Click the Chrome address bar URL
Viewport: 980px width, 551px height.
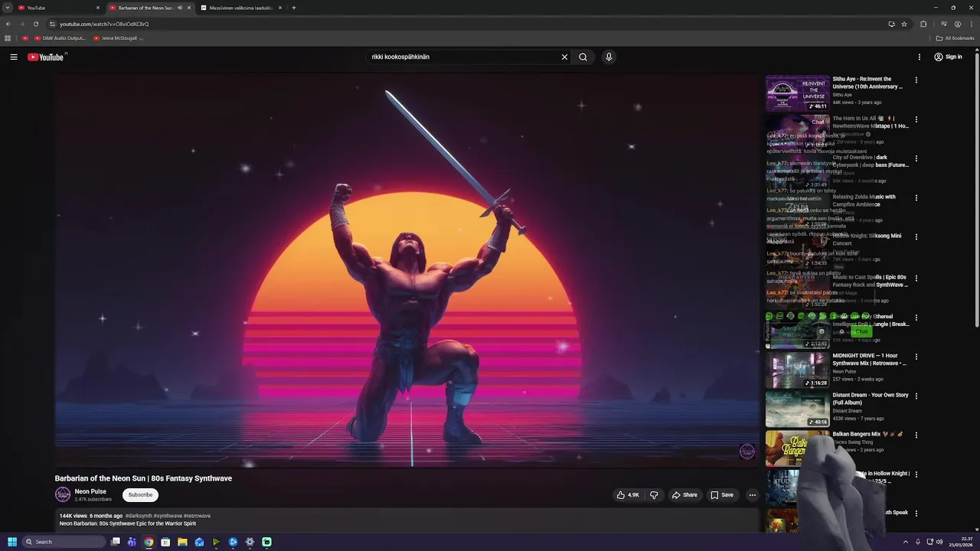104,24
